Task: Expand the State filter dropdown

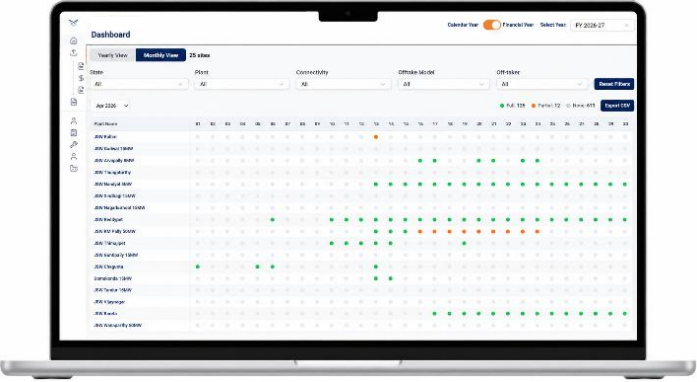Action: tap(139, 84)
